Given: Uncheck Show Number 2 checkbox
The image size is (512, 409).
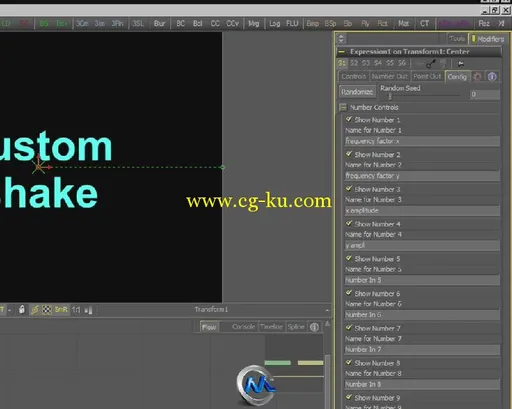Looking at the screenshot, I should tap(349, 154).
